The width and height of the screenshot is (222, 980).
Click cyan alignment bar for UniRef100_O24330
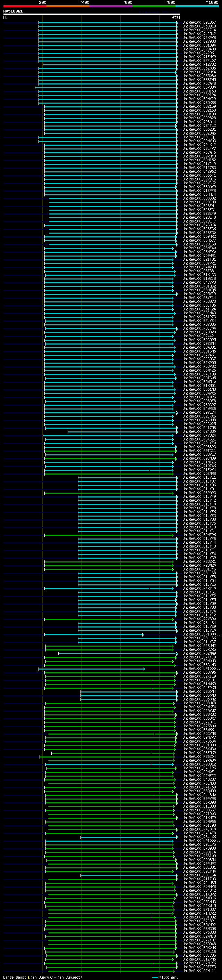[122, 432]
